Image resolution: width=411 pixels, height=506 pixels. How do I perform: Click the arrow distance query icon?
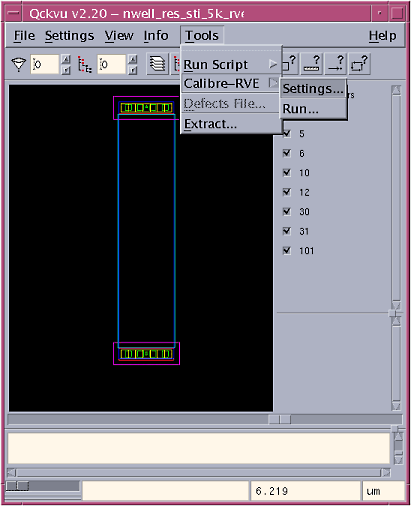coord(336,63)
